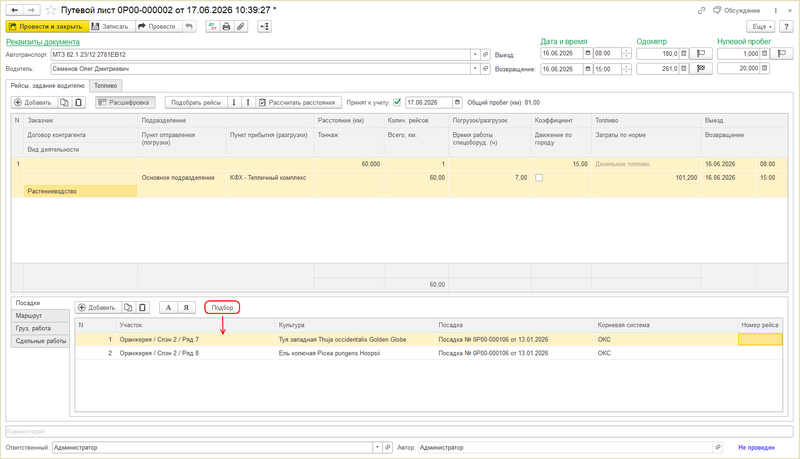Click the Рассчитать расстояния button
The width and height of the screenshot is (800, 459).
tap(298, 103)
